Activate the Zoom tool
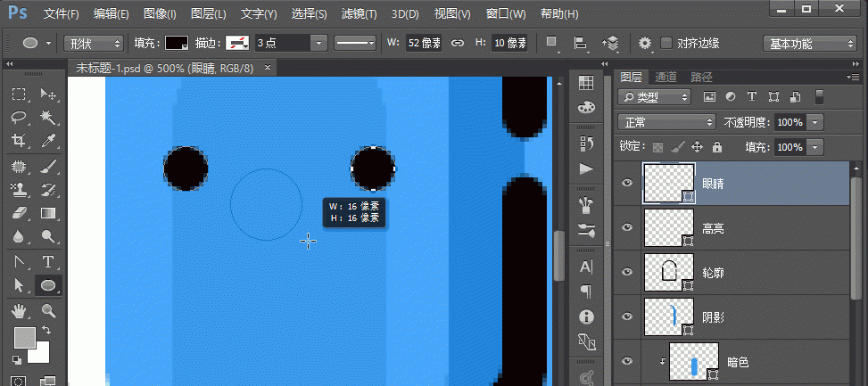The image size is (868, 386). [x=48, y=311]
